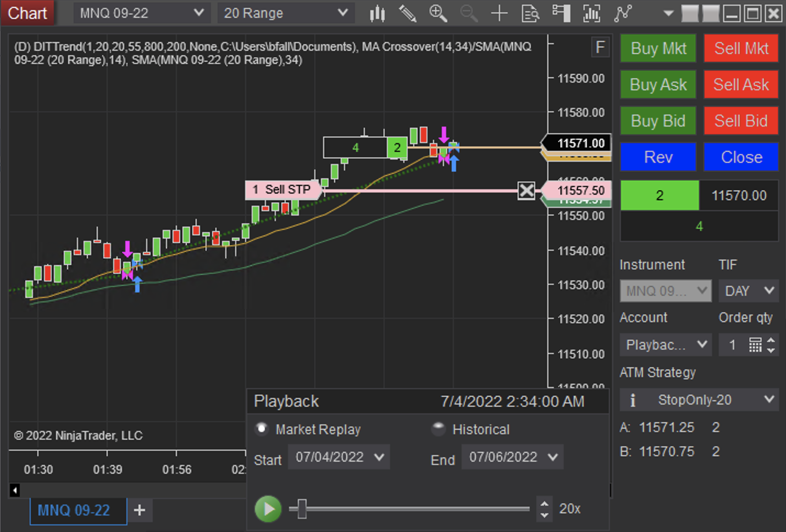Click the chart scroll left arrow
This screenshot has width=786, height=532.
(x=15, y=490)
